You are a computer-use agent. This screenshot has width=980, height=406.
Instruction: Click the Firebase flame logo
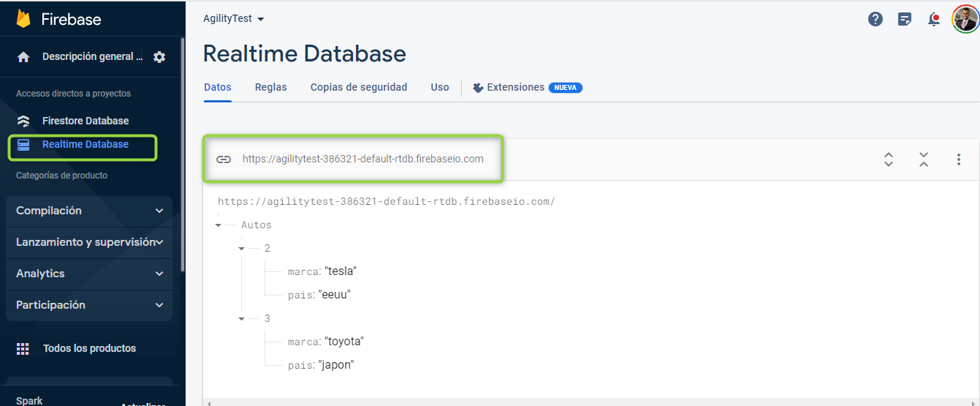click(23, 18)
